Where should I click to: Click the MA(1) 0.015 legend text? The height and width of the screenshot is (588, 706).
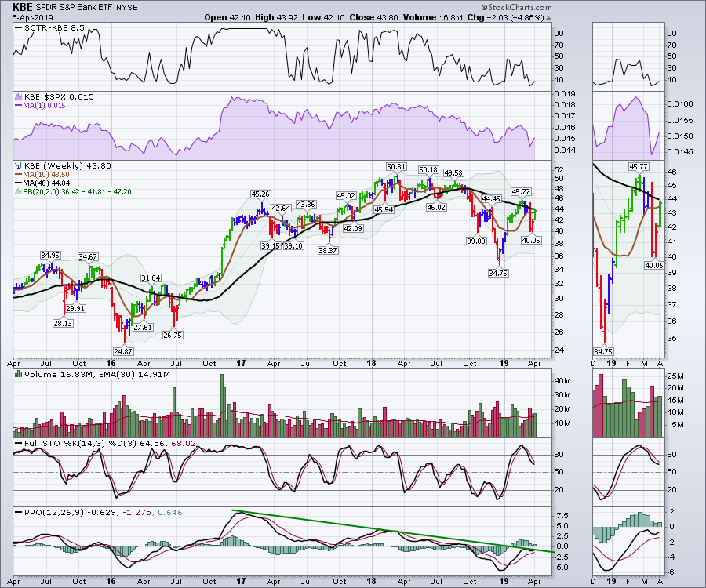pyautogui.click(x=45, y=105)
